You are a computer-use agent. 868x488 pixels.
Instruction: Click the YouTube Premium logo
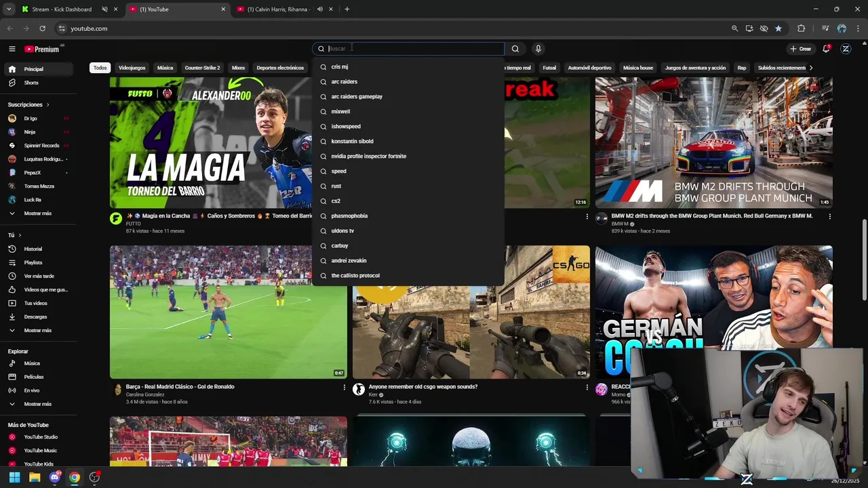point(42,49)
